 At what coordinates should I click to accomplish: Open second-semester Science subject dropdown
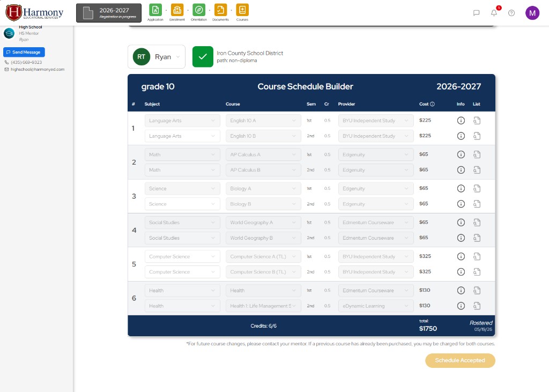coord(182,204)
